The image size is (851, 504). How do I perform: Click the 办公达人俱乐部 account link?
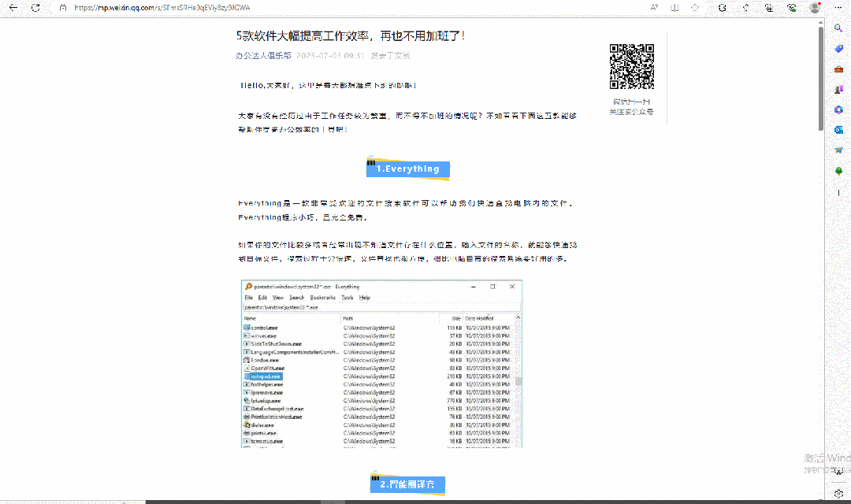263,55
